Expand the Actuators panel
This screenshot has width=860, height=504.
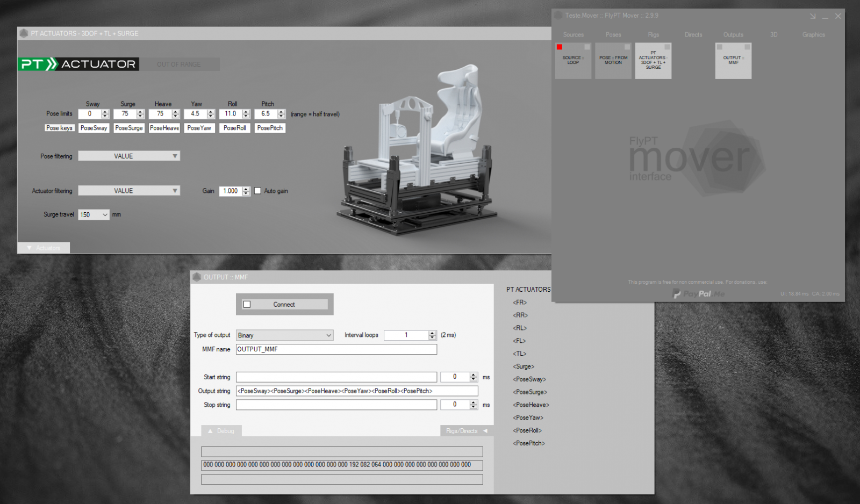point(44,248)
